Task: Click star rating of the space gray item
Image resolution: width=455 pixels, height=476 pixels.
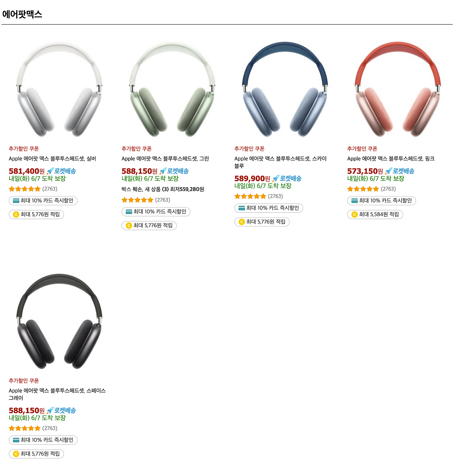Action: coord(25,428)
